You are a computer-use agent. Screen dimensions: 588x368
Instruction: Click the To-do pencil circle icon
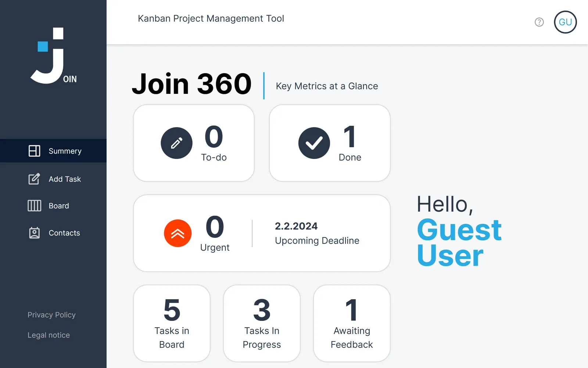176,143
